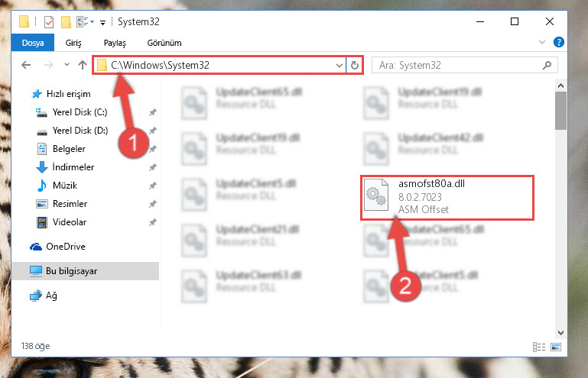Refresh the System32 folder view
588x378 pixels.
[x=354, y=66]
